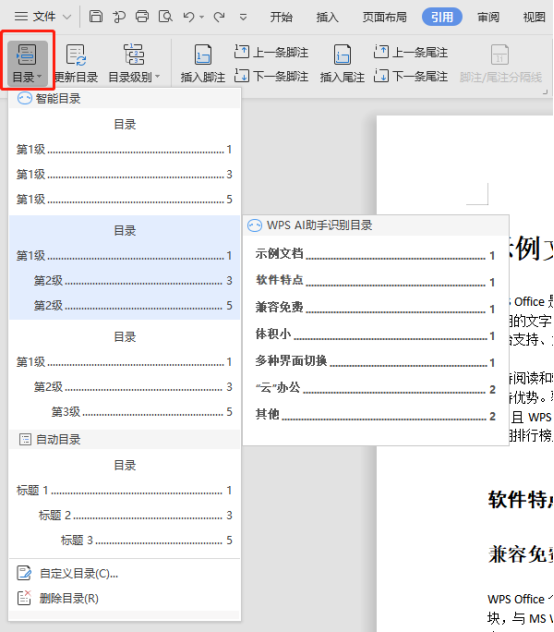
Task: Click the 软件特点 heading in the document
Action: 521,500
